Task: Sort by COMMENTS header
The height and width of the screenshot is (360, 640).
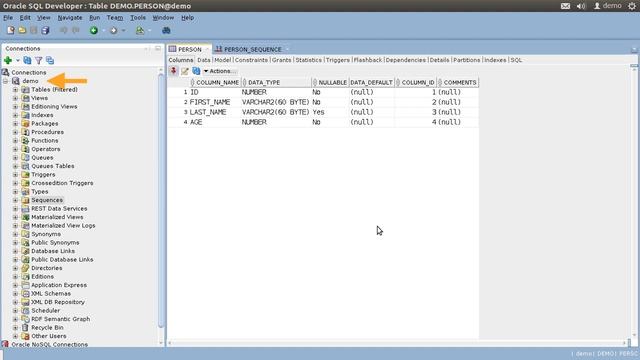Action: pyautogui.click(x=458, y=82)
